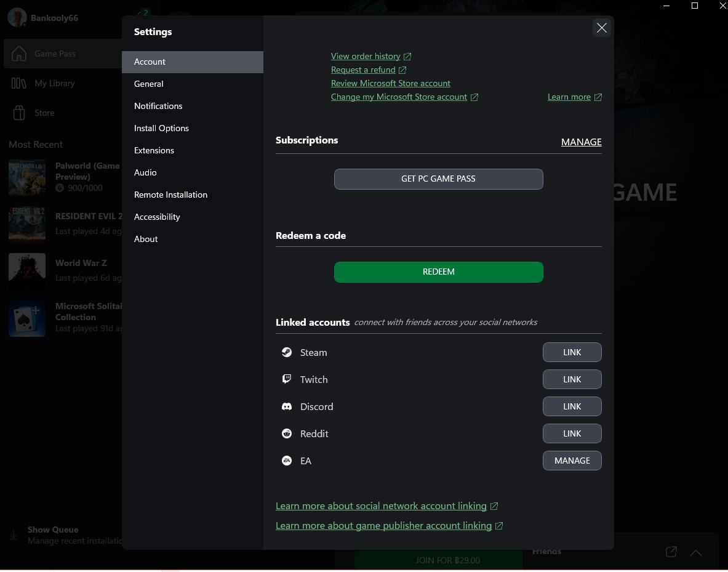
Task: Open Store in the left navigation
Action: tap(44, 113)
